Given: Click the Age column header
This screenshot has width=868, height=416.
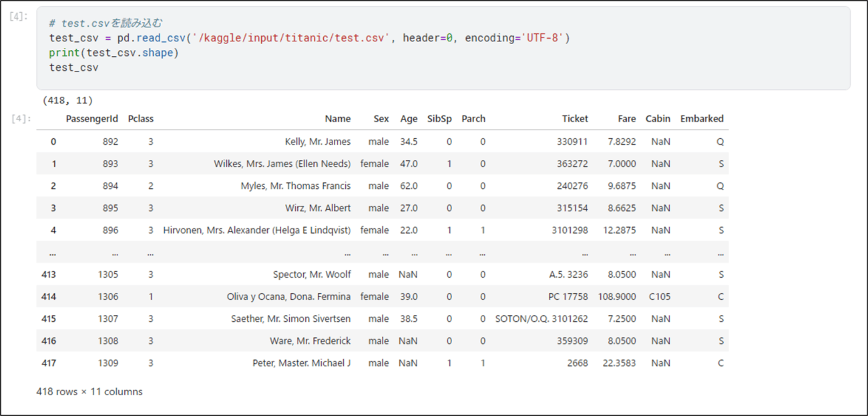Looking at the screenshot, I should (409, 119).
